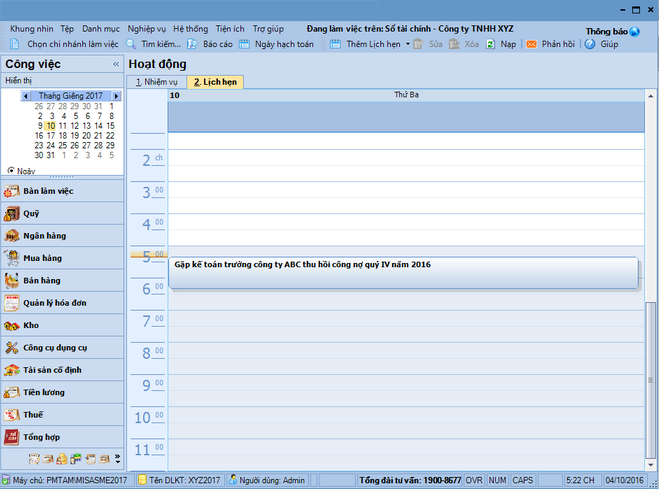Toggle the CAPS indicator in status bar
659x489 pixels.
tap(523, 480)
